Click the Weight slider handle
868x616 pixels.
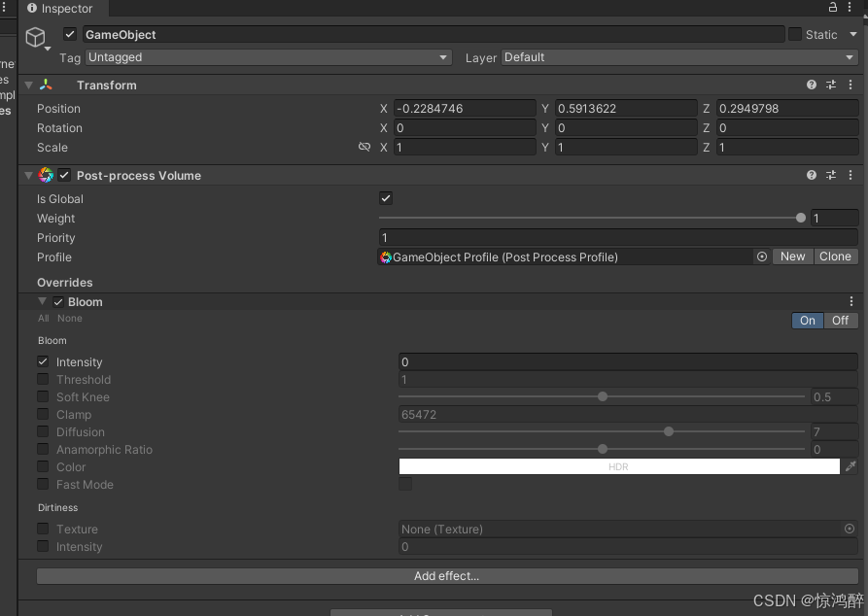click(801, 218)
